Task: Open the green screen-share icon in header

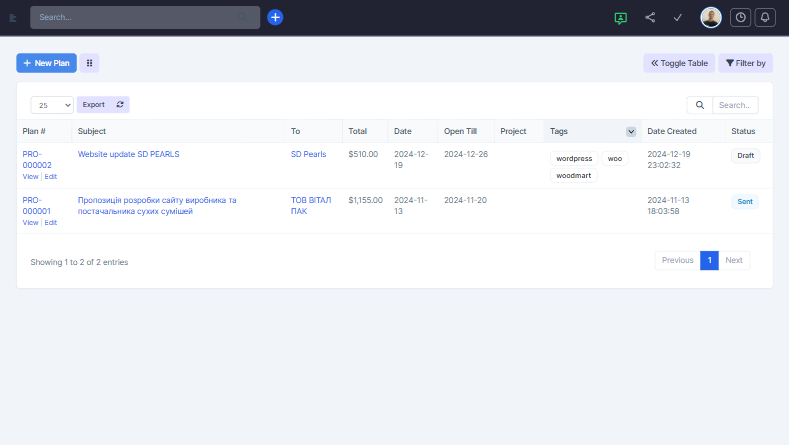Action: [x=621, y=17]
